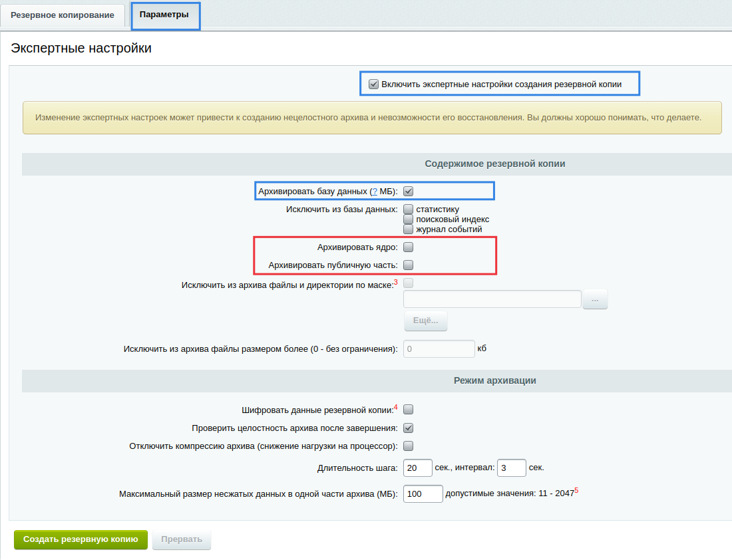Click the file mask exclusion input field
The width and height of the screenshot is (732, 560).
[492, 299]
